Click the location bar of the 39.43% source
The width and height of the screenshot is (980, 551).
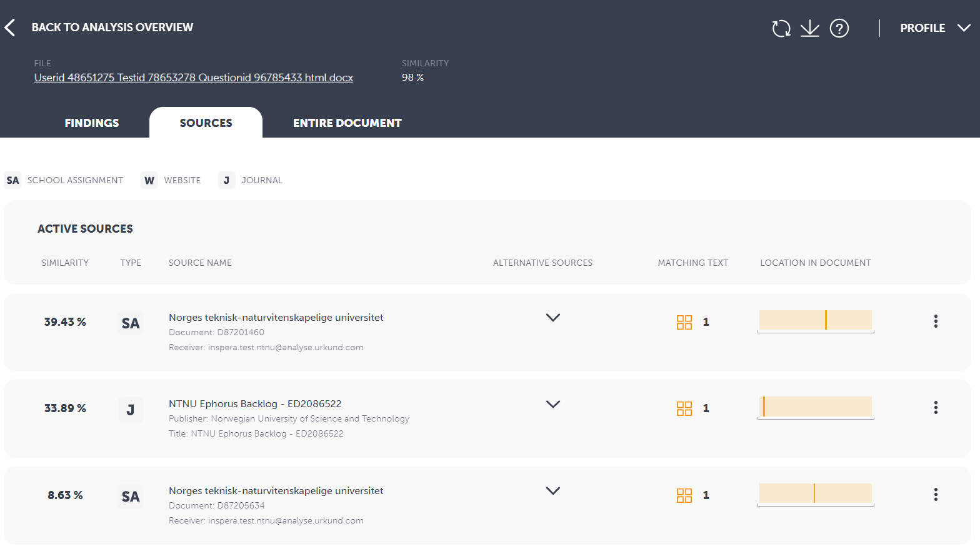(816, 320)
